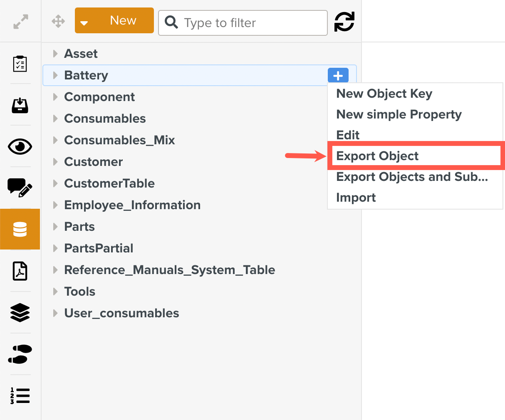Image resolution: width=505 pixels, height=420 pixels.
Task: Open the layers stack sidebar icon
Action: click(x=20, y=313)
